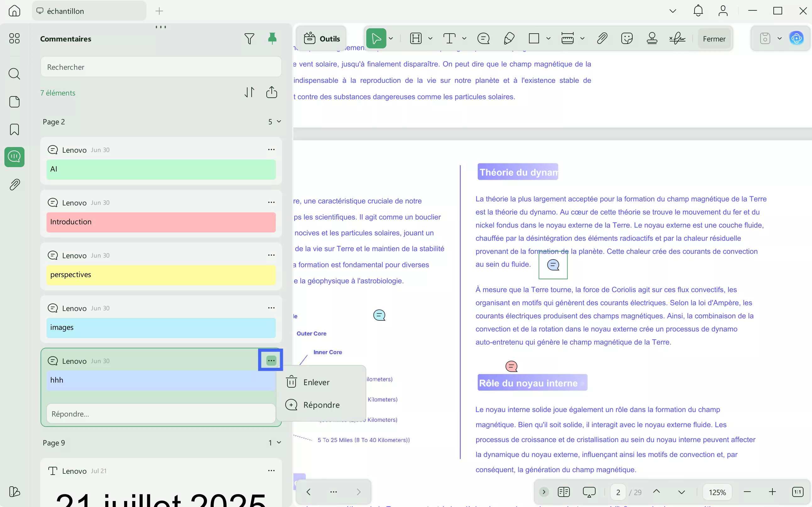
Task: Click the Fermer button
Action: 714,39
